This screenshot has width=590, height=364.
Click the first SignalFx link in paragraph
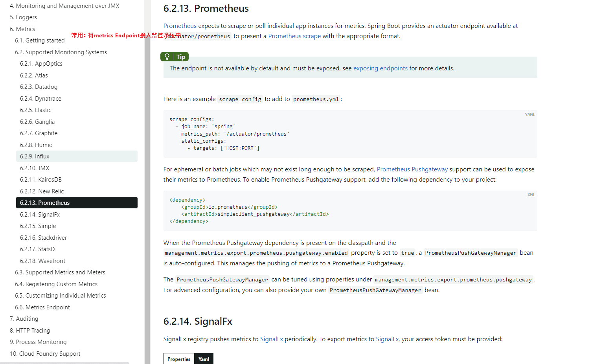click(271, 339)
